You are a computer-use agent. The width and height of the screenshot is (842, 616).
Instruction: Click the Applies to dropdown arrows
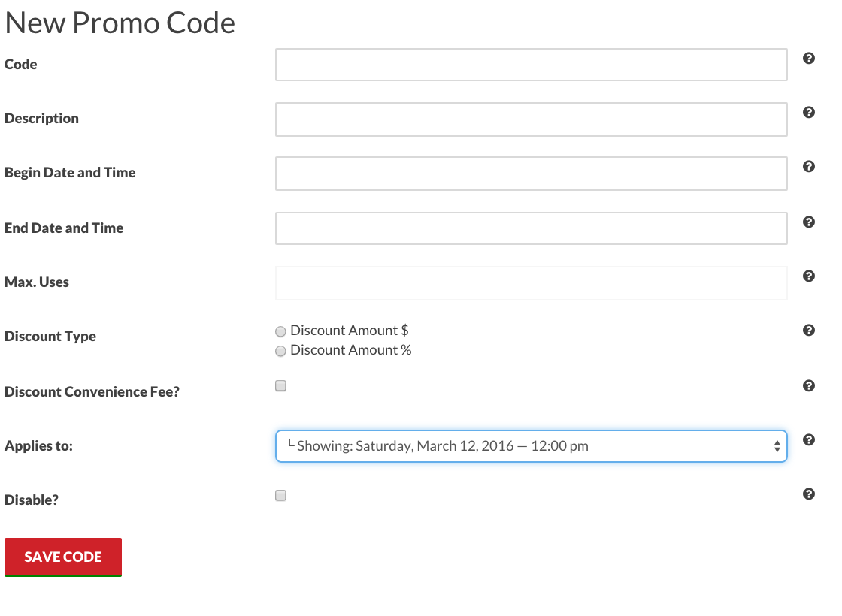777,446
